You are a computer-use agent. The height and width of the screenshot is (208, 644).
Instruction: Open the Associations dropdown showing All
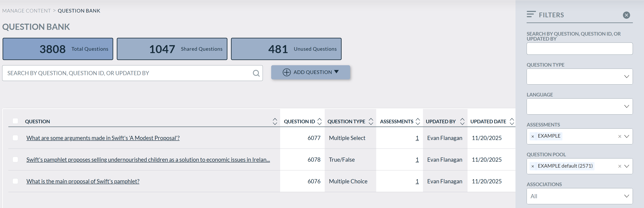coord(579,196)
